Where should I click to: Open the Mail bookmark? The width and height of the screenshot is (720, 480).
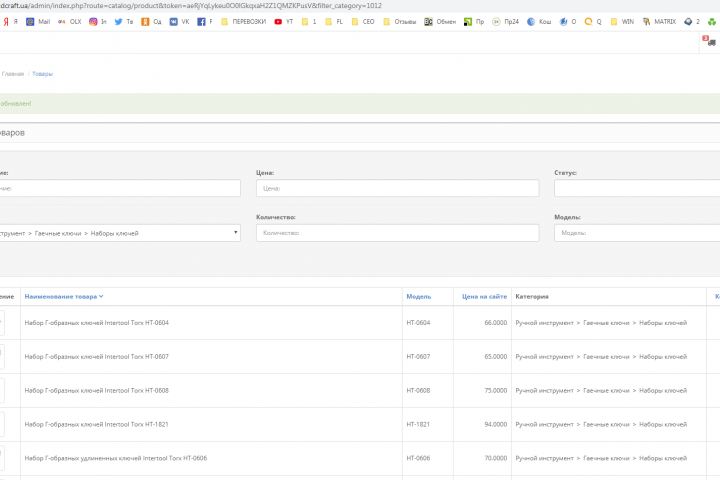click(x=38, y=22)
